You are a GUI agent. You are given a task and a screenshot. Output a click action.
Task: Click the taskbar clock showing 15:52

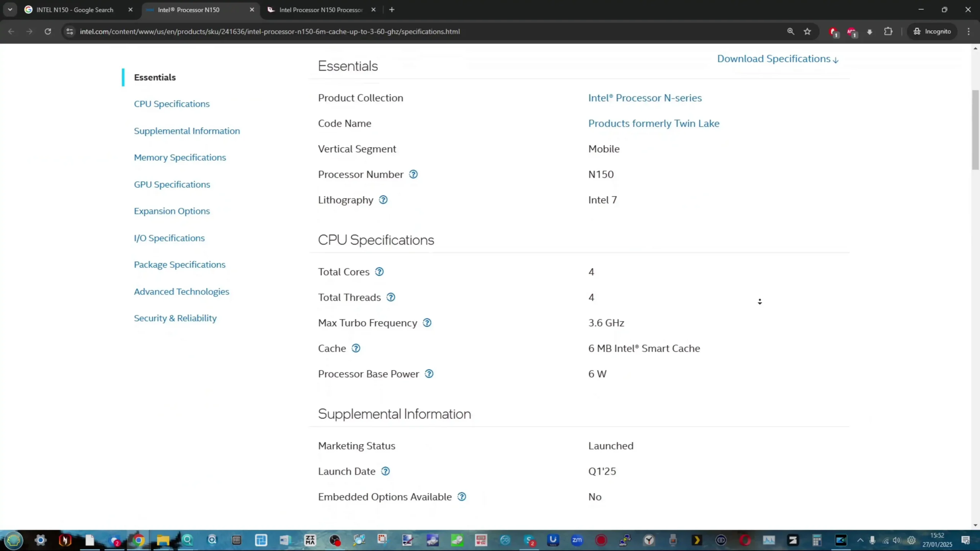[937, 540]
